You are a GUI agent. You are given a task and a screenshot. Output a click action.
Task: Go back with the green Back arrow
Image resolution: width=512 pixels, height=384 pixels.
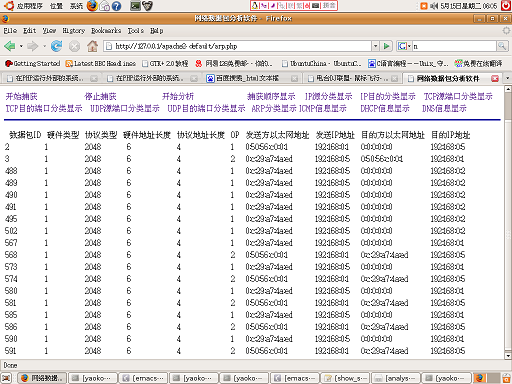pos(9,46)
